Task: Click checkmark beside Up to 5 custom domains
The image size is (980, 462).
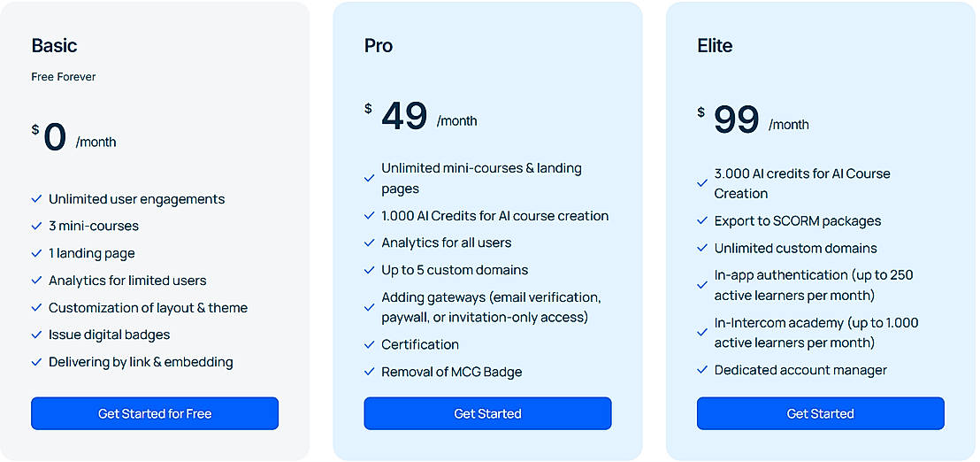Action: 370,270
